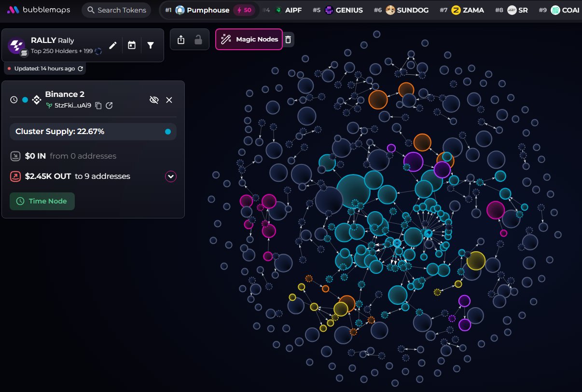Copy the 5tzFki...uAi9 wallet address
The image size is (582, 392).
pyautogui.click(x=98, y=106)
